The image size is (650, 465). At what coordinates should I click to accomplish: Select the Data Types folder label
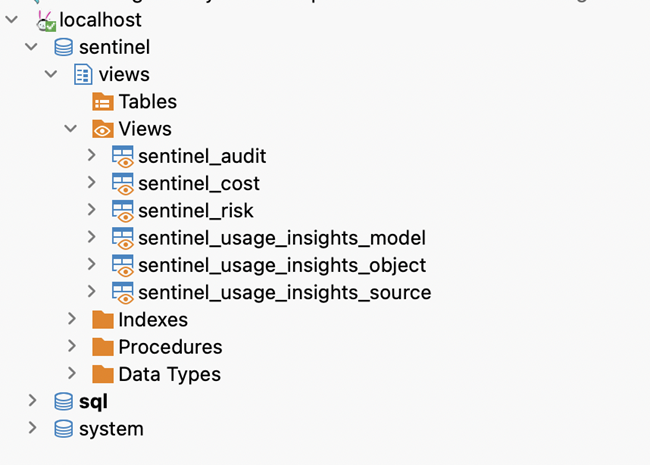[x=170, y=375]
